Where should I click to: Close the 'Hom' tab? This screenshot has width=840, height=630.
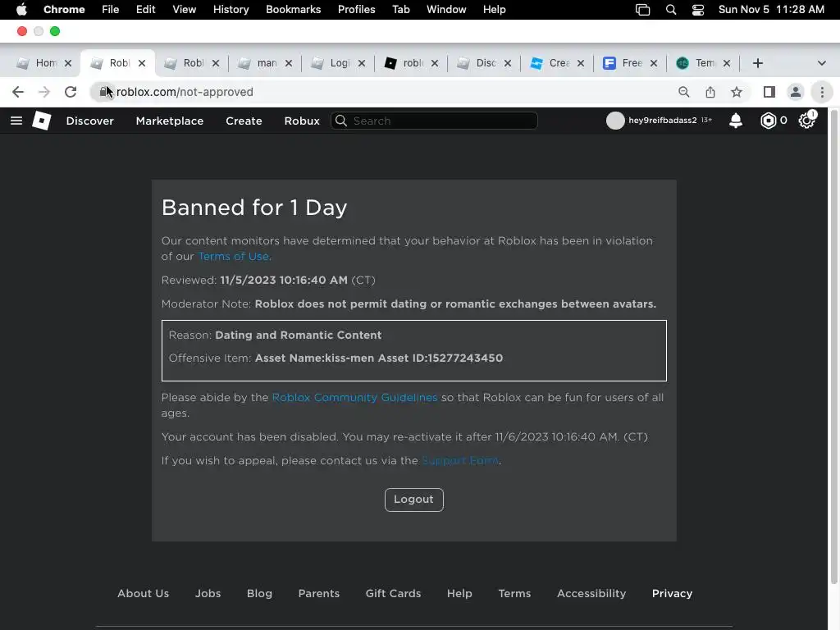tap(68, 63)
